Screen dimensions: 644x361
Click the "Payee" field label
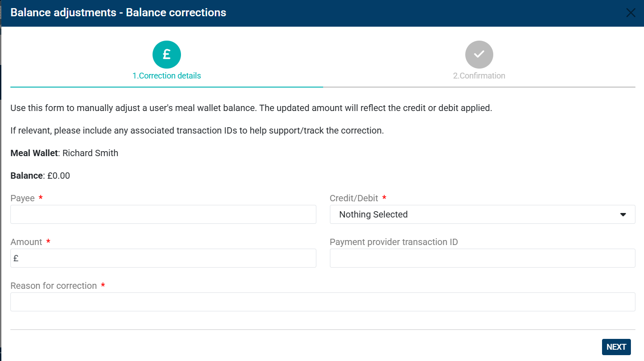coord(23,198)
